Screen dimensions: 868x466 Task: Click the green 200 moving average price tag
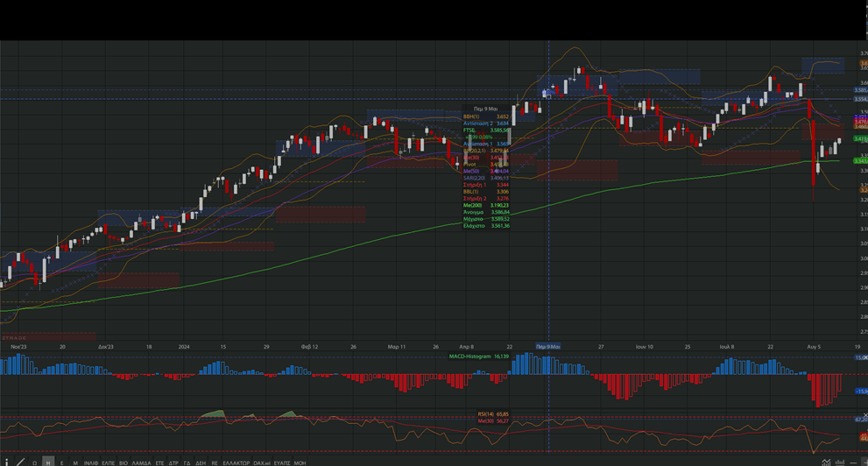[860, 161]
